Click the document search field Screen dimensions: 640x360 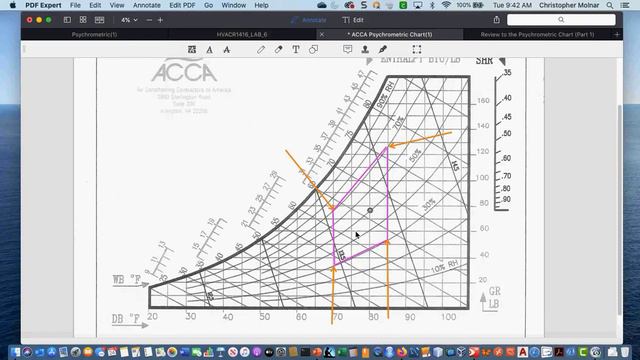[561, 20]
